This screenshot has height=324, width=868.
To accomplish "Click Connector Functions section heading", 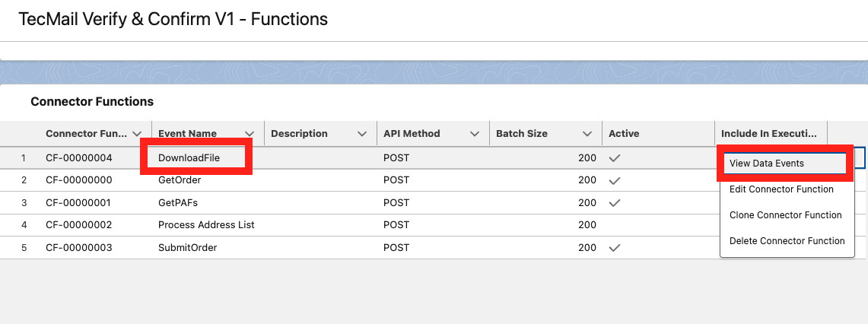I will [x=92, y=101].
